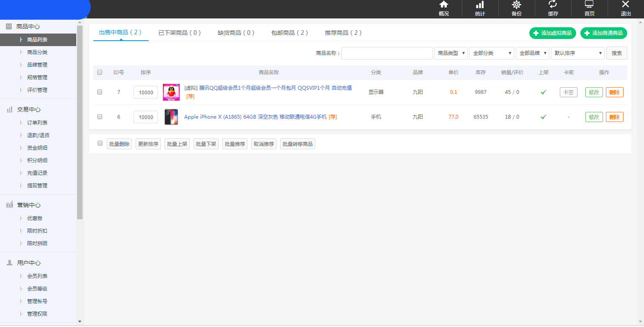Open the 首页 homepage icon

[x=589, y=8]
